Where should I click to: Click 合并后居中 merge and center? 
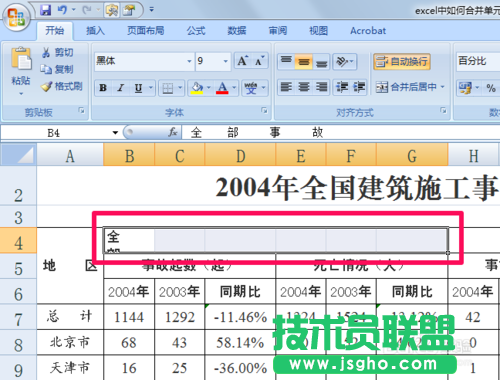tap(406, 87)
